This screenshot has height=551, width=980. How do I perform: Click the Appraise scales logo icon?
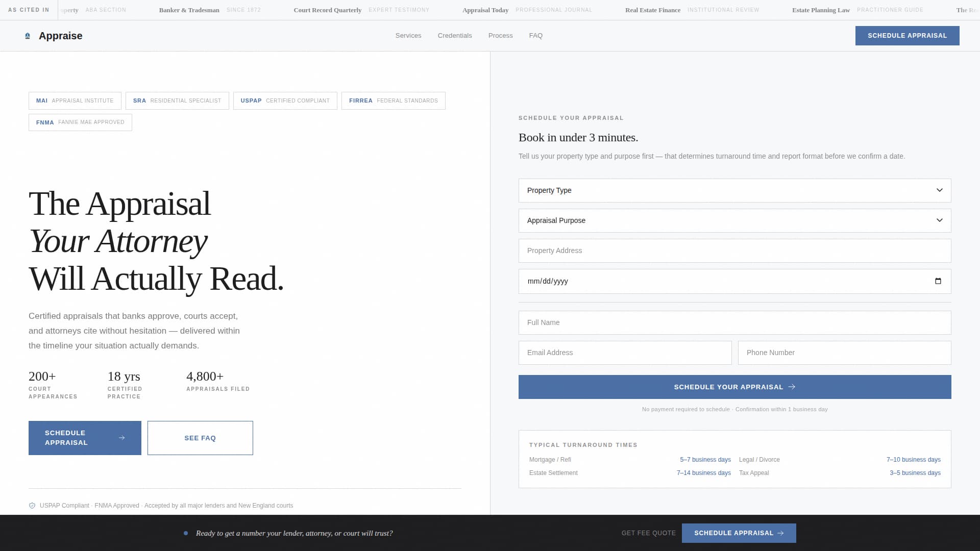[x=28, y=36]
